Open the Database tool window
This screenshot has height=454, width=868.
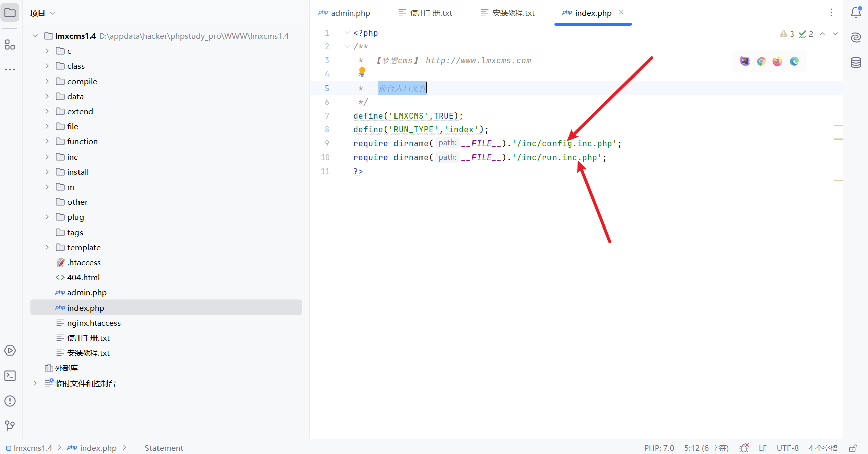856,62
